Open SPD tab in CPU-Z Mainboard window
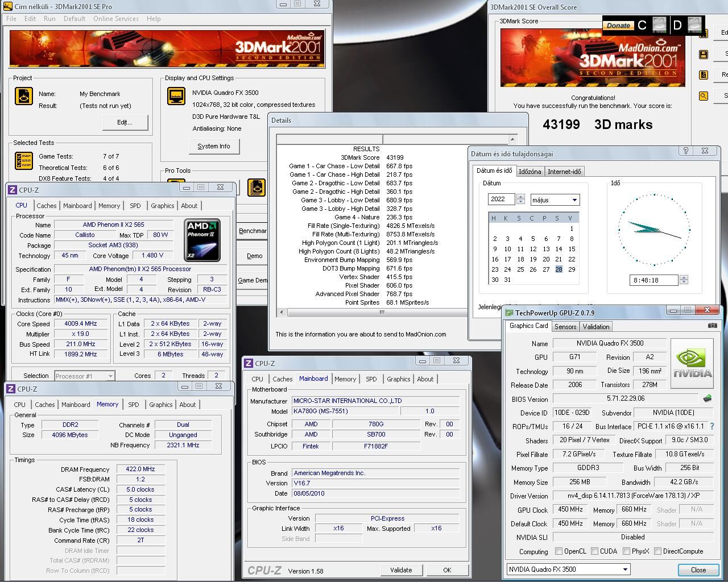The height and width of the screenshot is (582, 728). [x=371, y=379]
